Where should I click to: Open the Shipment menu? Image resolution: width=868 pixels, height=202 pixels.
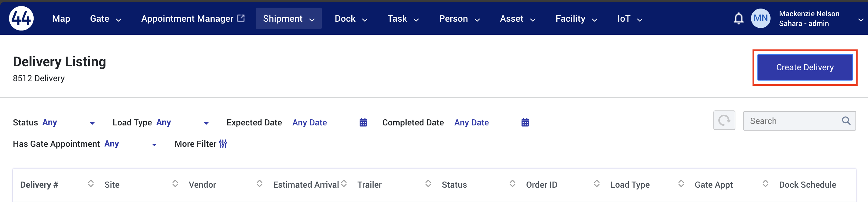(288, 19)
